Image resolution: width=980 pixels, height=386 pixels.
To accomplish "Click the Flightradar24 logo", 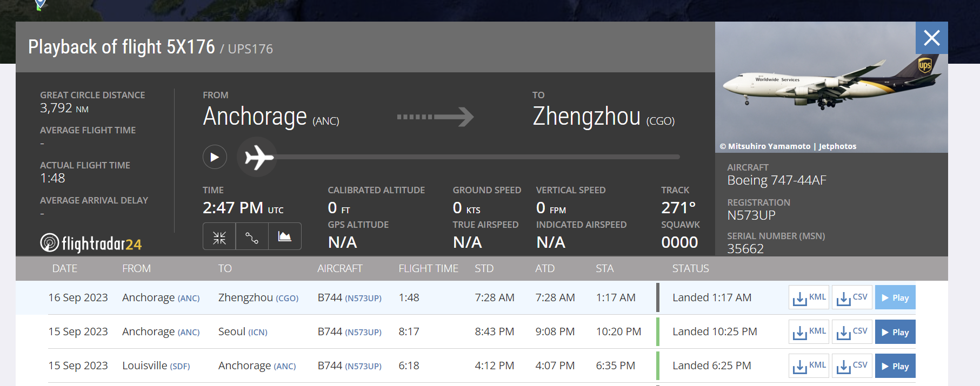I will [91, 243].
